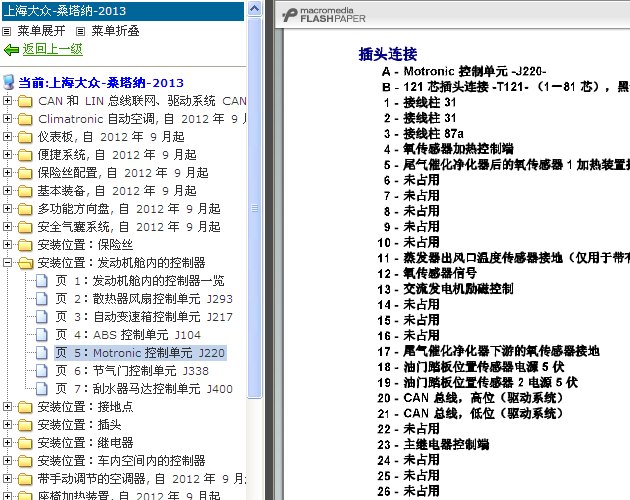Select 页 5：Motronic 控制单元 J220
Image resolution: width=630 pixels, height=500 pixels.
140,353
